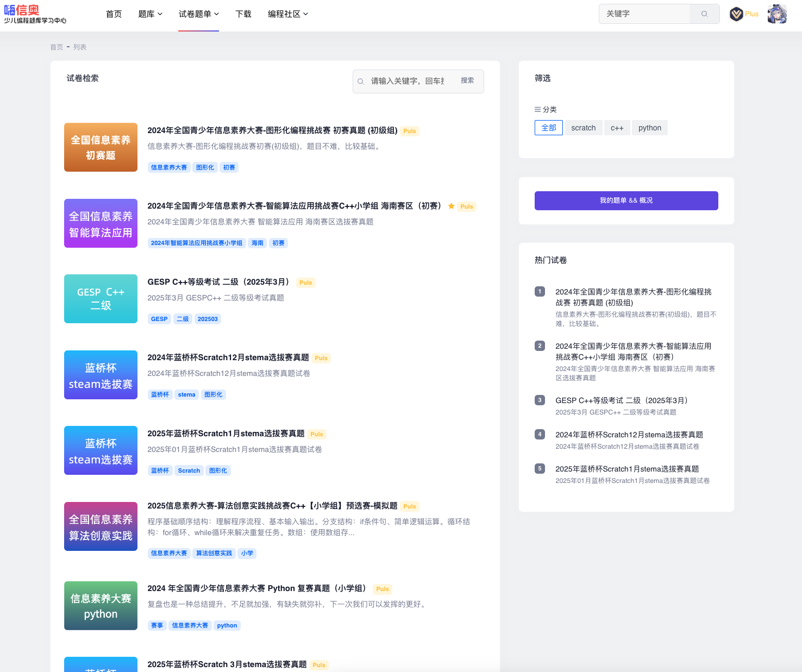The width and height of the screenshot is (802, 672).
Task: Open 2025年蓝桥杯Scratch 3月stema选拔赛真题 title
Action: pos(227,664)
